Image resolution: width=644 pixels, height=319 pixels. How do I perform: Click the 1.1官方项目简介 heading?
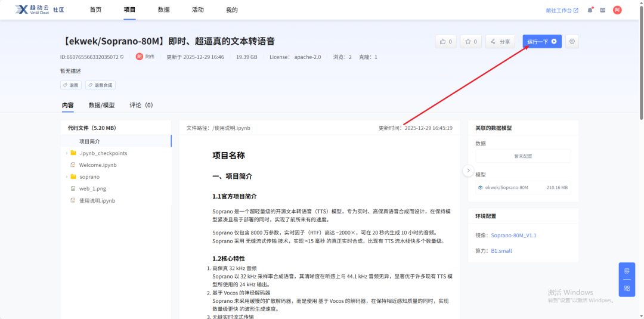pos(234,197)
